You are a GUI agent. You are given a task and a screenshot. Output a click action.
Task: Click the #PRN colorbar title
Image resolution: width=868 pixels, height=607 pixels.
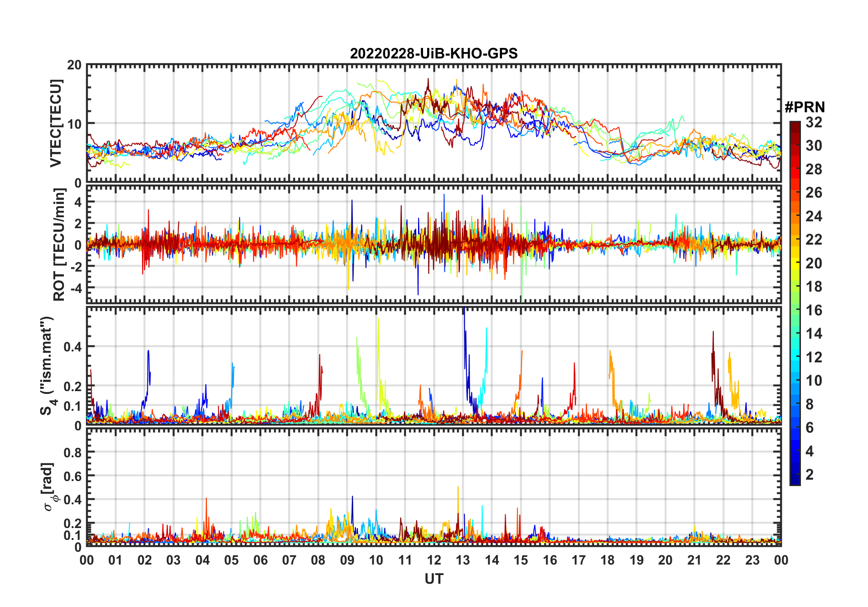point(805,107)
